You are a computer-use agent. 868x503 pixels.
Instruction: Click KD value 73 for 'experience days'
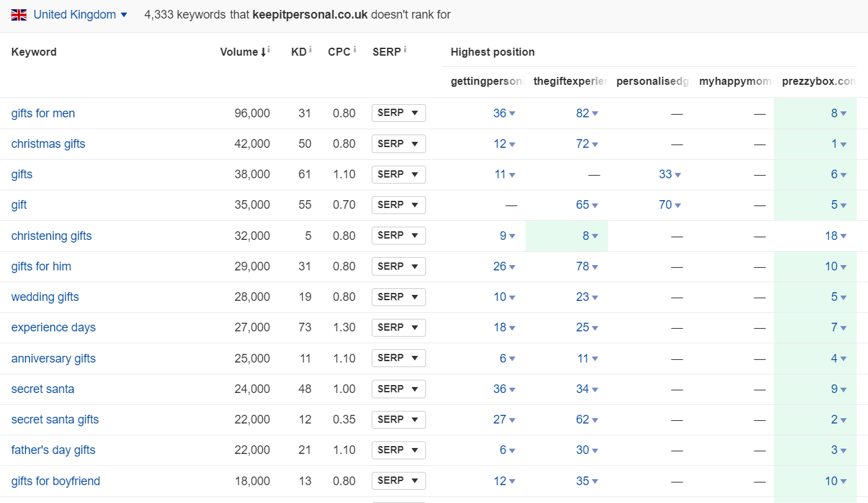pos(305,327)
